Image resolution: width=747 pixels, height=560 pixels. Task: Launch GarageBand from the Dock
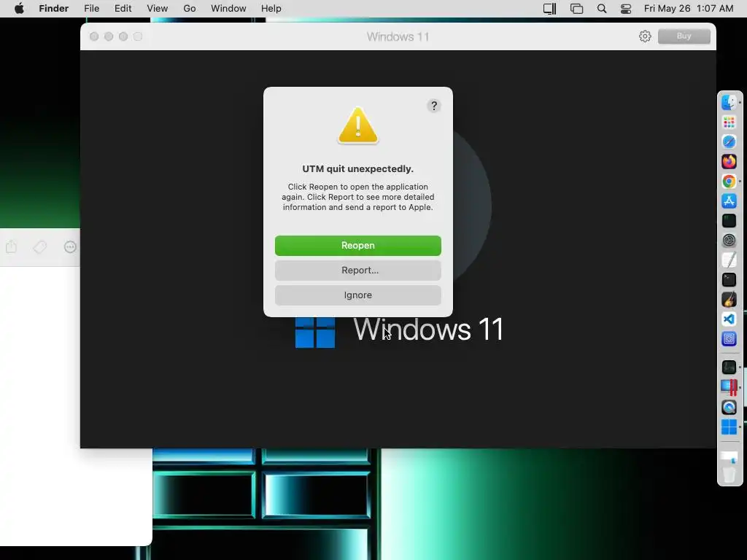[729, 300]
